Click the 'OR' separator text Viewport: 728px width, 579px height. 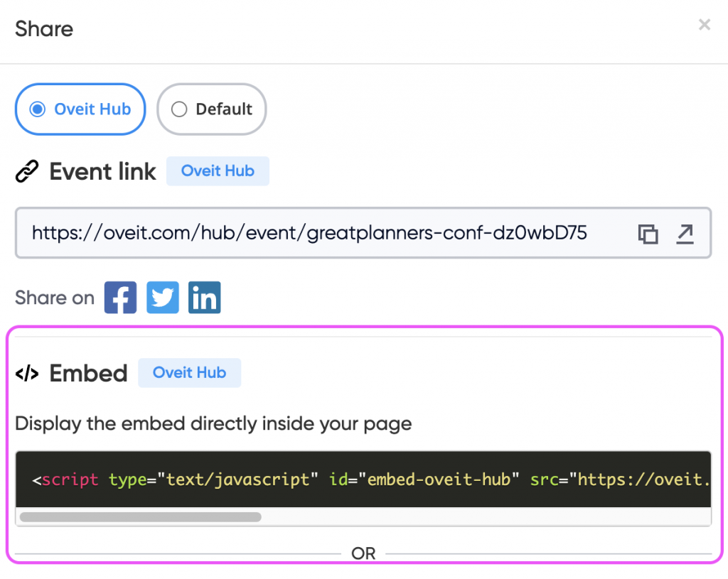(363, 553)
